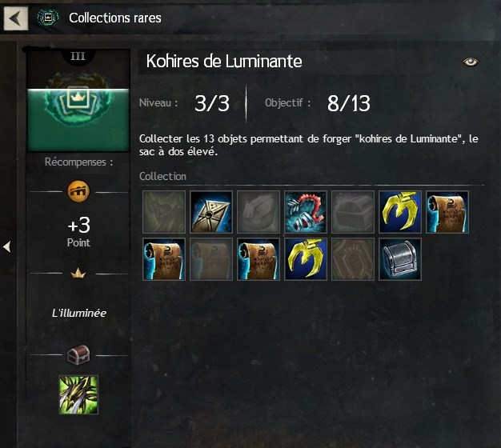
Task: Collapse the panel with left triangle arrow
Action: click(x=6, y=246)
